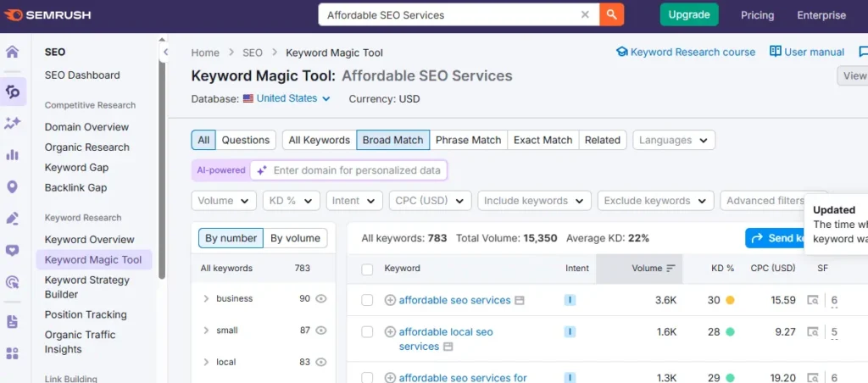This screenshot has width=868, height=383.
Task: Click the United States flag icon
Action: tap(248, 98)
